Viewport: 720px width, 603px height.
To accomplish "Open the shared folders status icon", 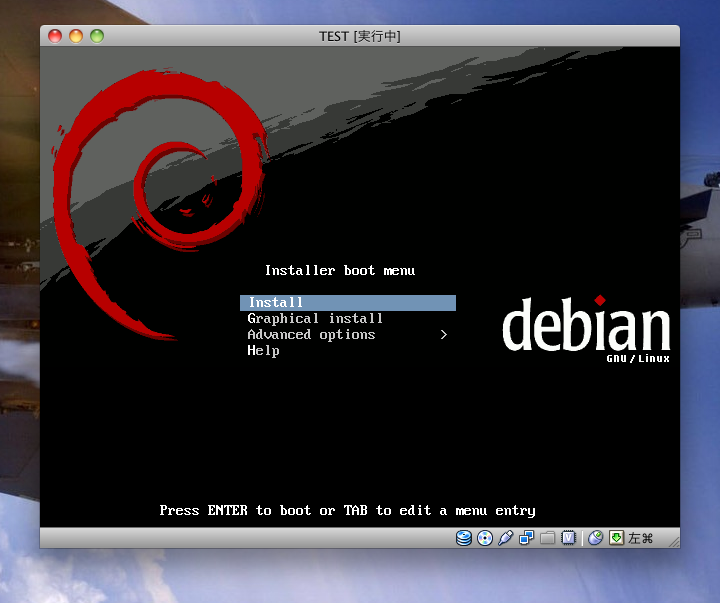I will point(547,538).
